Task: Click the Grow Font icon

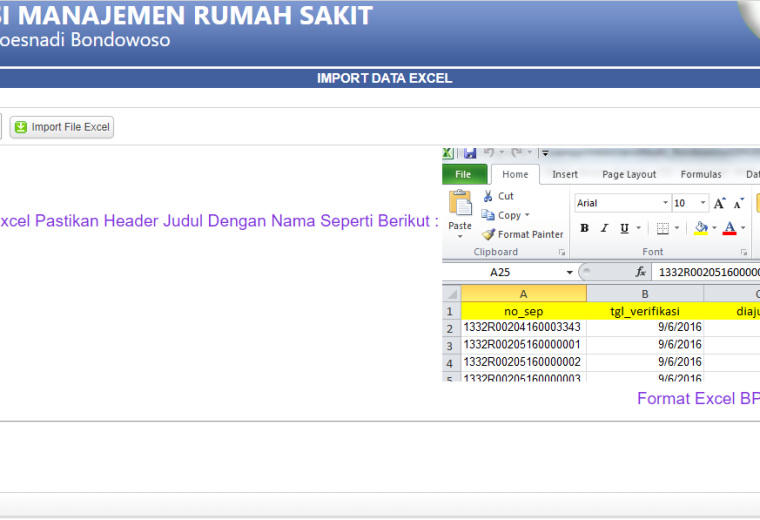Action: [719, 203]
